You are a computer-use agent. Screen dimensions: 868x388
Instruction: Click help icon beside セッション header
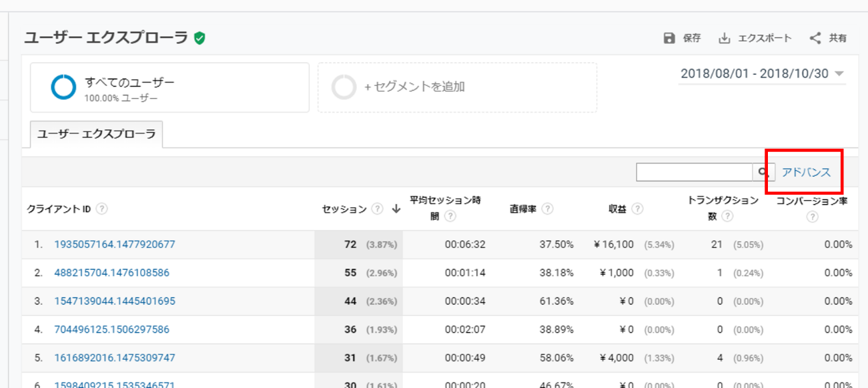click(x=378, y=209)
